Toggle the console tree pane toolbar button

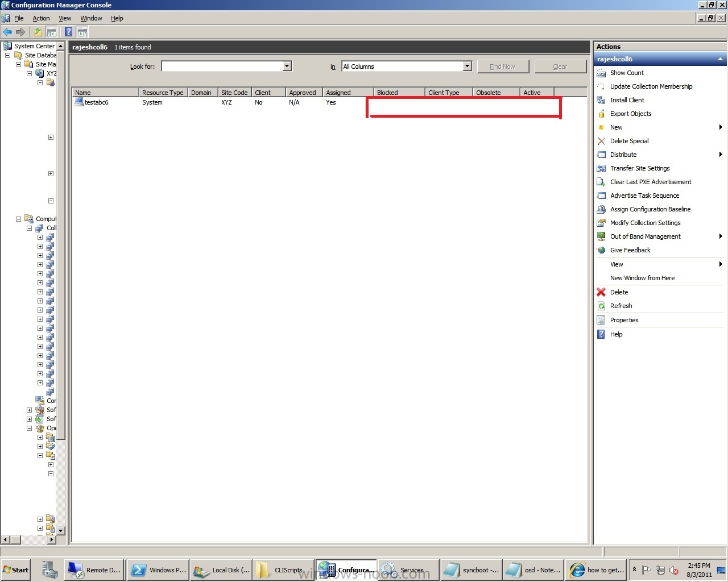[x=52, y=32]
